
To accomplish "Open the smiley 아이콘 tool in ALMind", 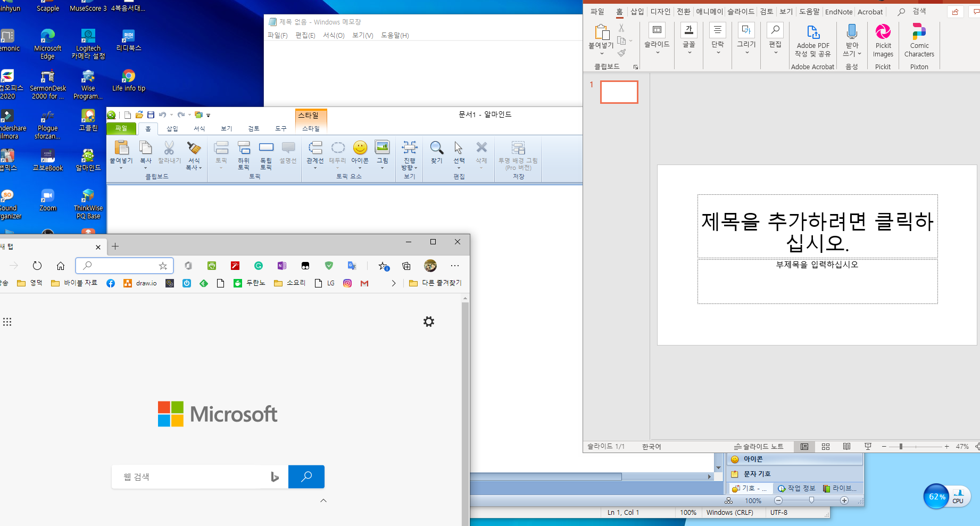I will [x=360, y=148].
